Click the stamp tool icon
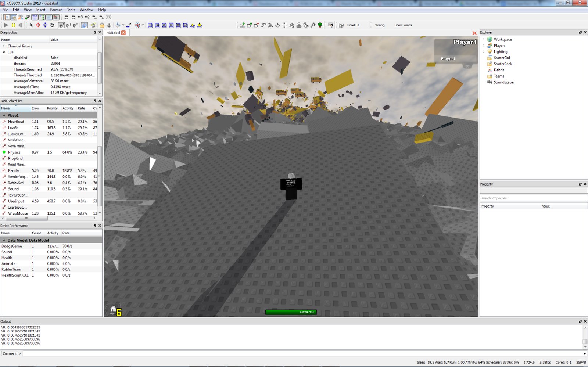The image size is (588, 367). click(x=299, y=25)
